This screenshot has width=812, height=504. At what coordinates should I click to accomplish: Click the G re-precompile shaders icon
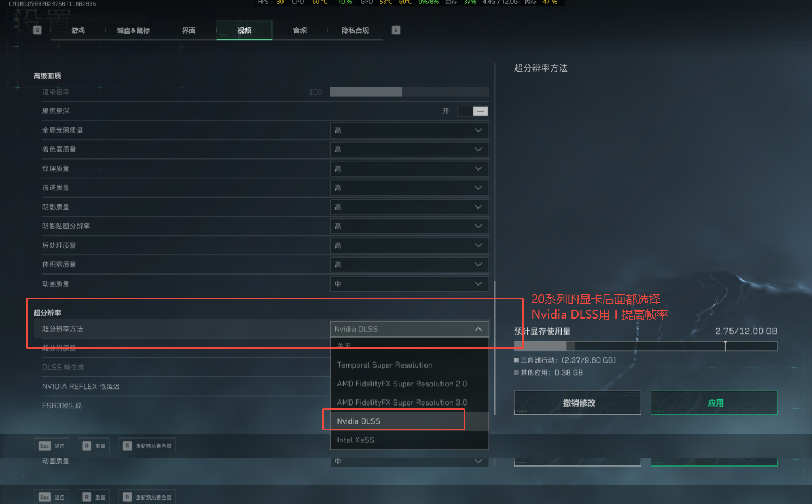pos(127,446)
